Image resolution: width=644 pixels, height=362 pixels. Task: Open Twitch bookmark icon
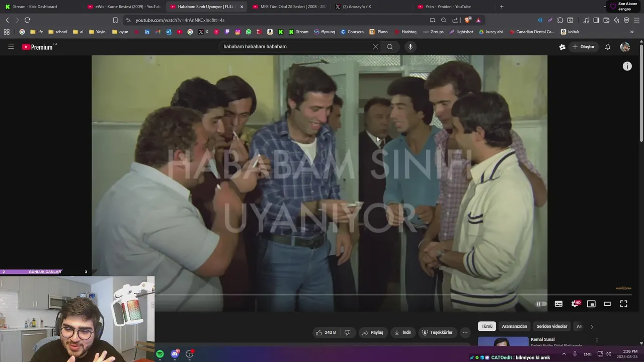click(x=227, y=32)
